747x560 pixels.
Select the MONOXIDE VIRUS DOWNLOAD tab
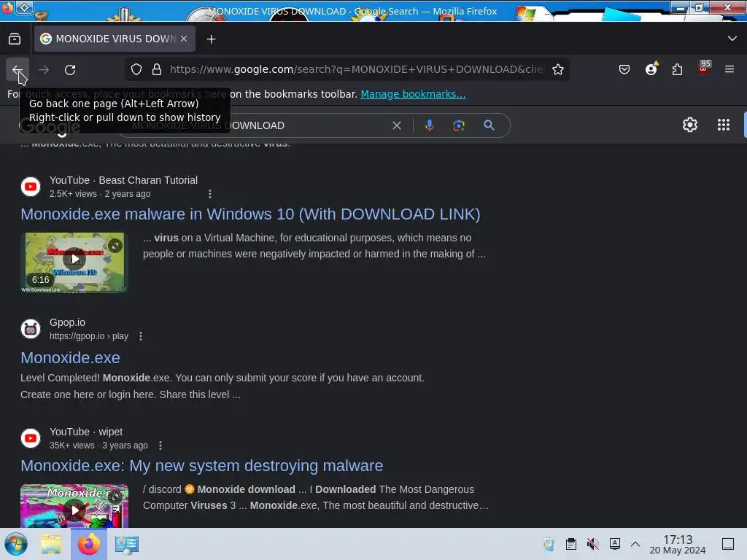click(x=115, y=39)
